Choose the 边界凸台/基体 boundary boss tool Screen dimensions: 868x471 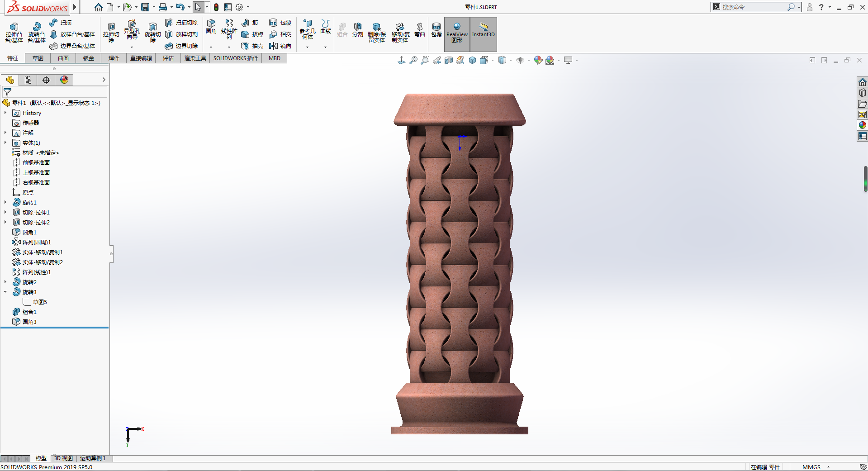[x=72, y=46]
